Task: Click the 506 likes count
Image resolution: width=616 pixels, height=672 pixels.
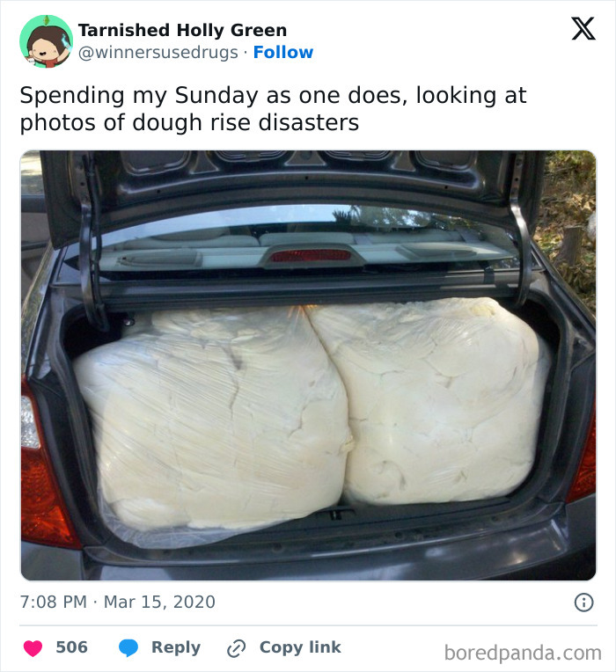Action: [x=71, y=647]
